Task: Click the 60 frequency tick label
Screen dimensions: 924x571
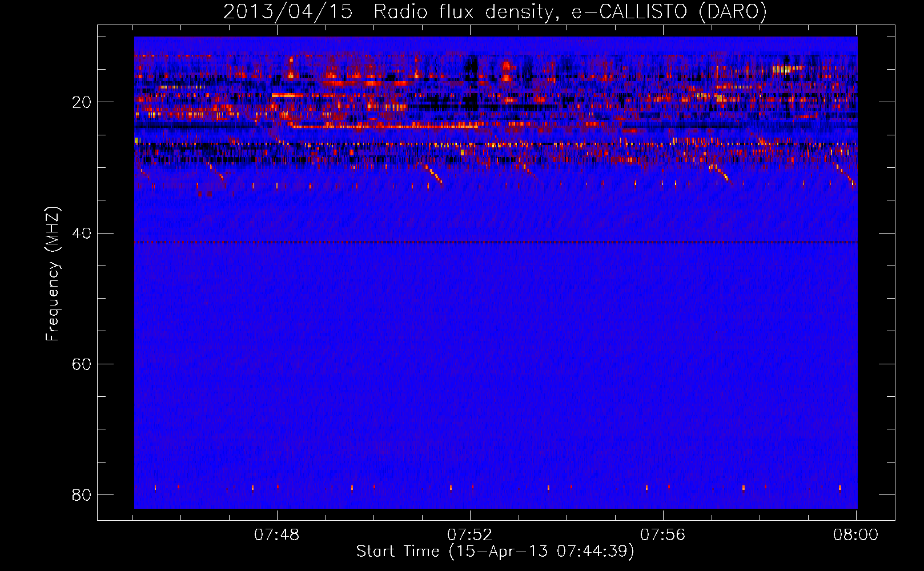Action: [81, 364]
